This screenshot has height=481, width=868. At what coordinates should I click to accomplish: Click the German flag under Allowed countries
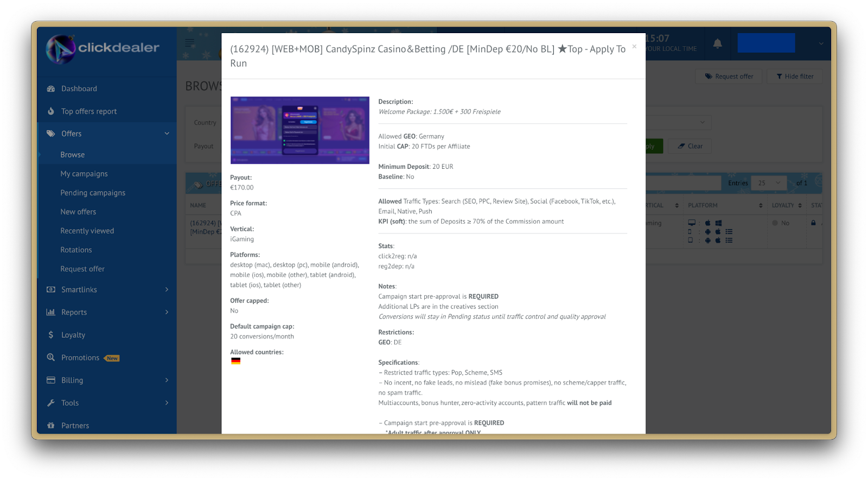coord(235,361)
